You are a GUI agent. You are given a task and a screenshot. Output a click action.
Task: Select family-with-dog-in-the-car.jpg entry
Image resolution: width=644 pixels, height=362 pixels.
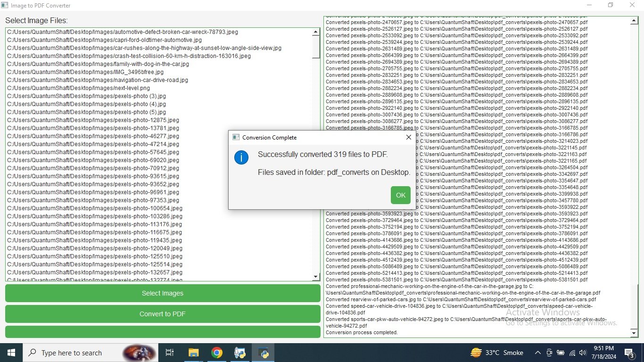click(98, 64)
